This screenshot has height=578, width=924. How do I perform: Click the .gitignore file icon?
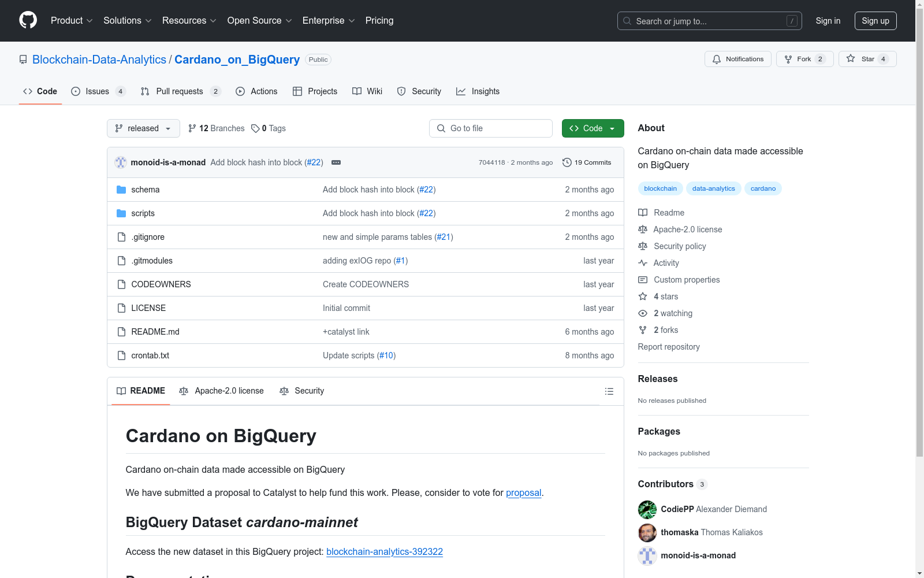pyautogui.click(x=121, y=237)
